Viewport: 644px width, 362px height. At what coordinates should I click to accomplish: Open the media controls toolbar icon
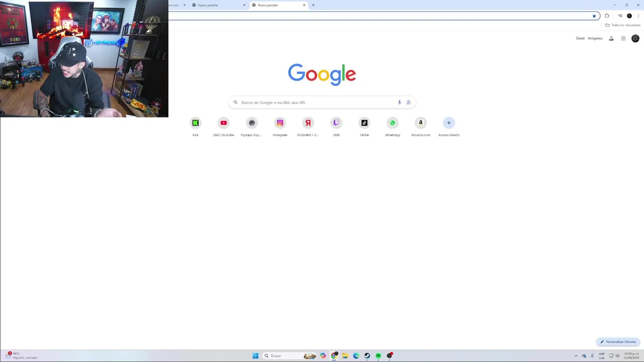click(x=620, y=16)
